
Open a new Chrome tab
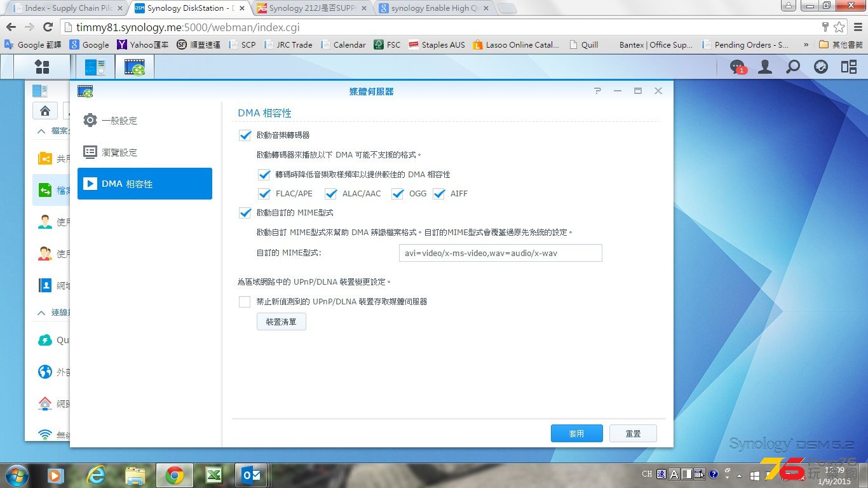pyautogui.click(x=507, y=8)
